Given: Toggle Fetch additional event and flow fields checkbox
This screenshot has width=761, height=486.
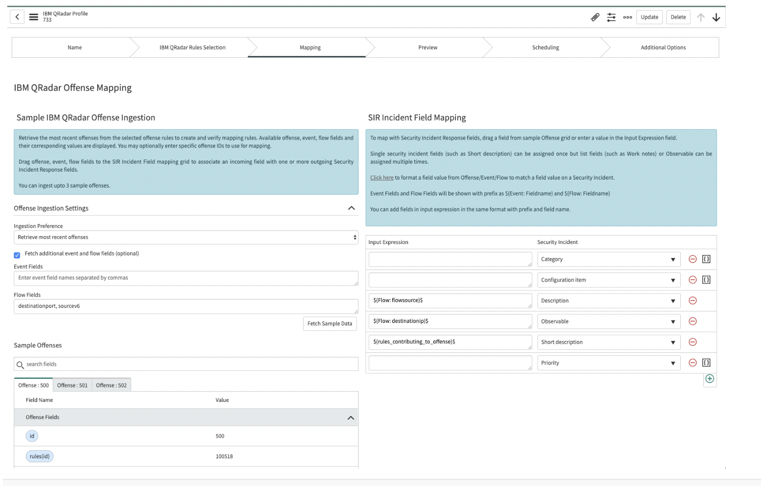Looking at the screenshot, I should 17,255.
